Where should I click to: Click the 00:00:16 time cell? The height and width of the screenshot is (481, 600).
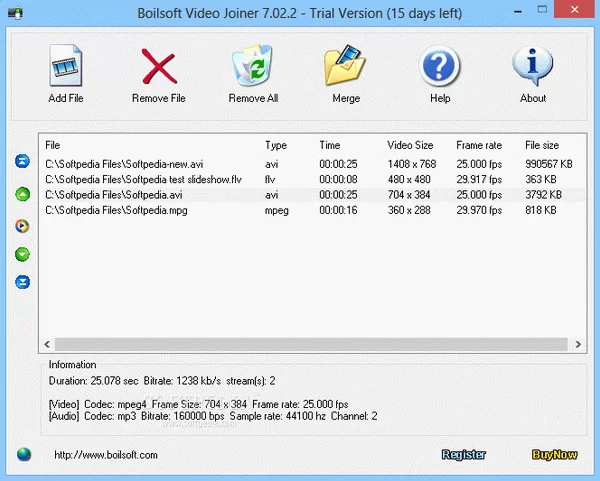338,210
